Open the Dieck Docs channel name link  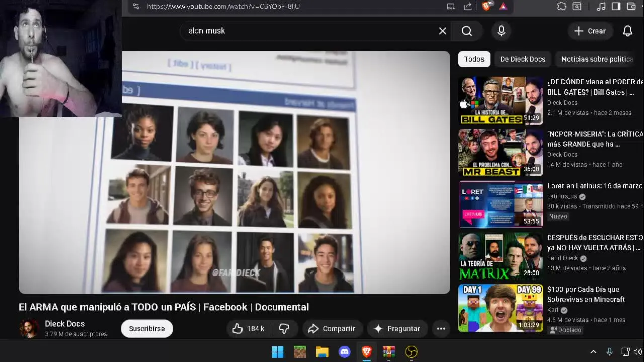coord(64,324)
